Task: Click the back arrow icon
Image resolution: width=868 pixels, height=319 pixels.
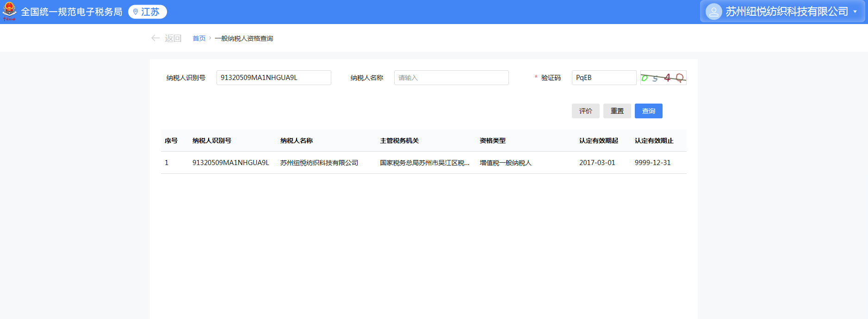Action: pos(155,38)
